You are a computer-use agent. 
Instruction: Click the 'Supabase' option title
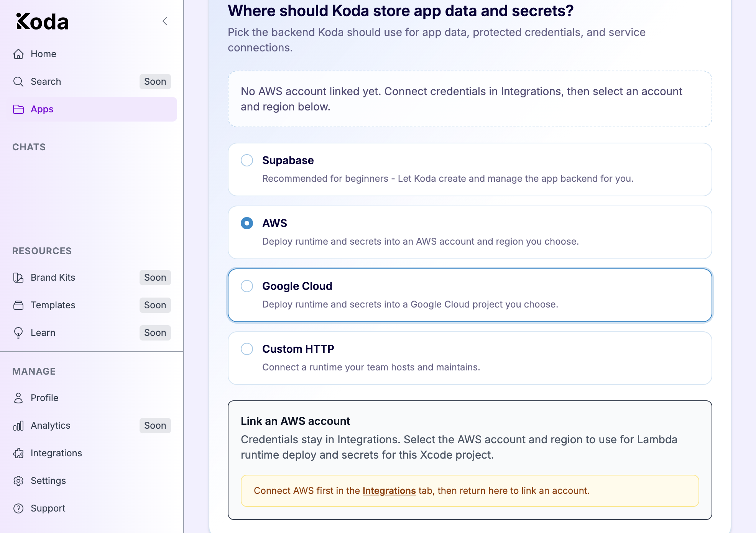pyautogui.click(x=288, y=160)
